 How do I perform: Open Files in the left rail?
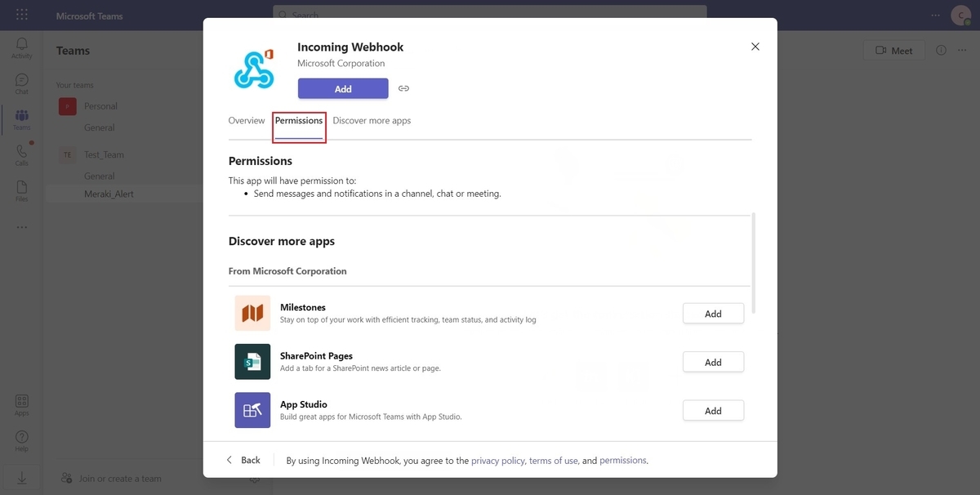point(21,191)
